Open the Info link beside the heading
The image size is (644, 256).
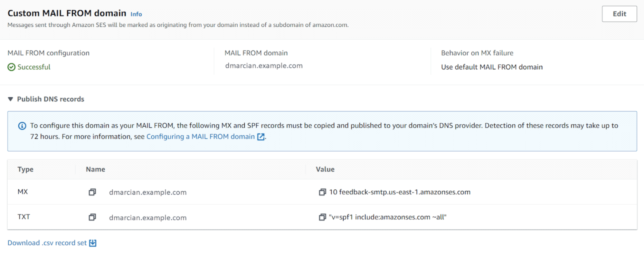coord(136,14)
